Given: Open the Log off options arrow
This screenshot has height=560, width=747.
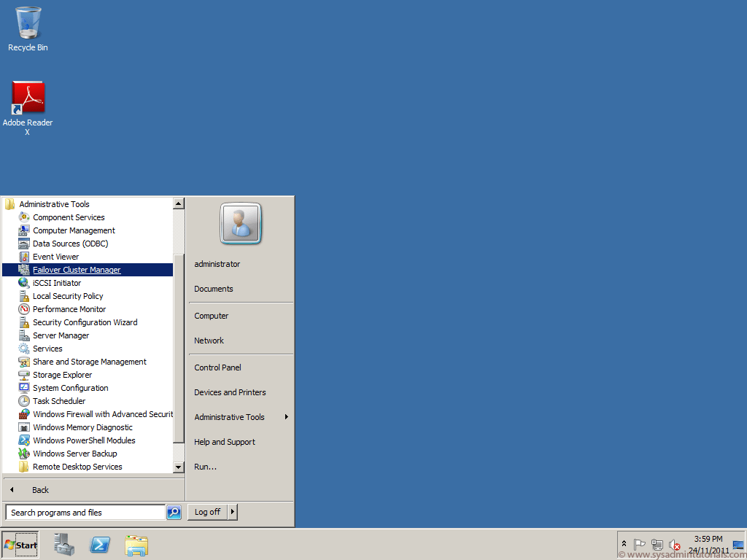Looking at the screenshot, I should [231, 512].
